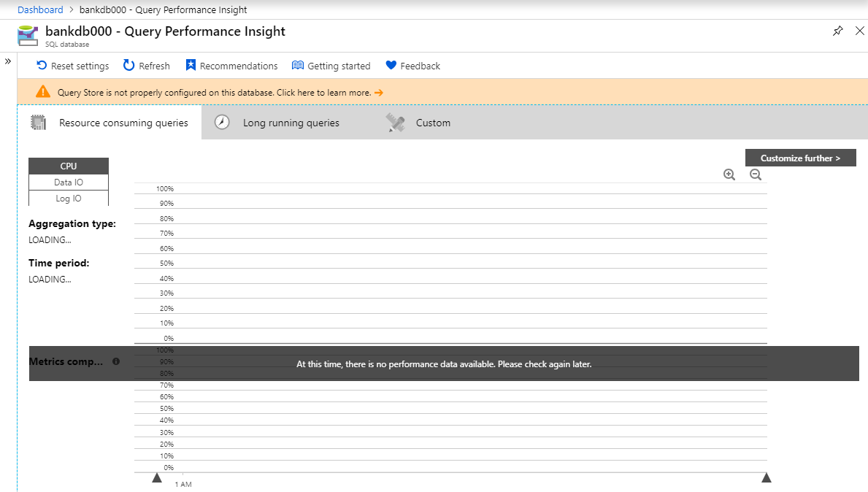Image resolution: width=868 pixels, height=492 pixels.
Task: Click the clock icon on Long running tab
Action: tap(222, 123)
